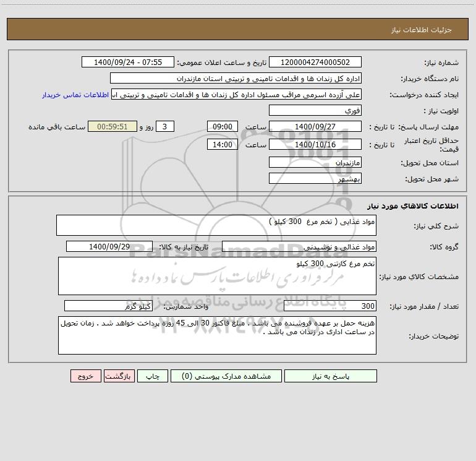476x461 pixels.
Task: Click the 'استان محل تحویل:' label
Action: coord(430,163)
